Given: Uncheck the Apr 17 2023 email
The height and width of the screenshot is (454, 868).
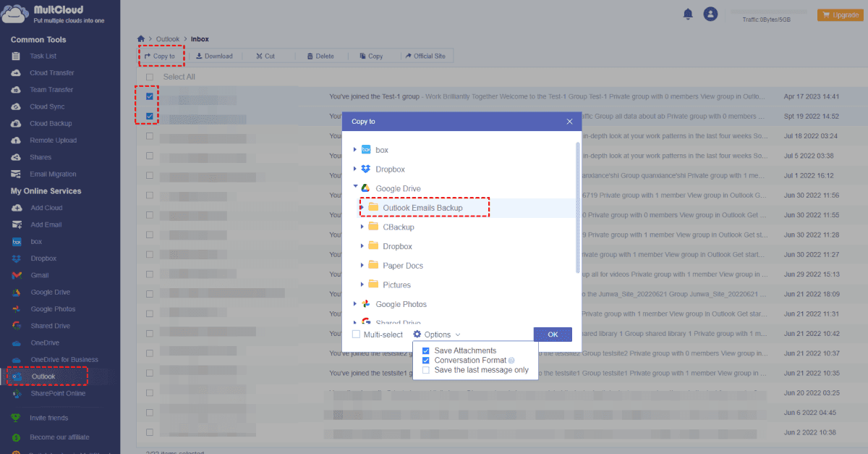Looking at the screenshot, I should coord(150,96).
